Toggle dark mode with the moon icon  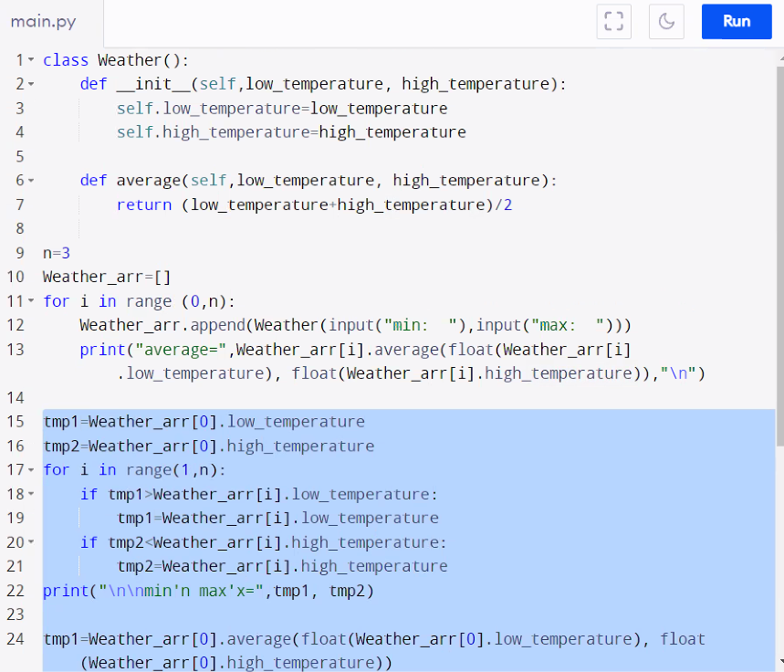(x=666, y=21)
